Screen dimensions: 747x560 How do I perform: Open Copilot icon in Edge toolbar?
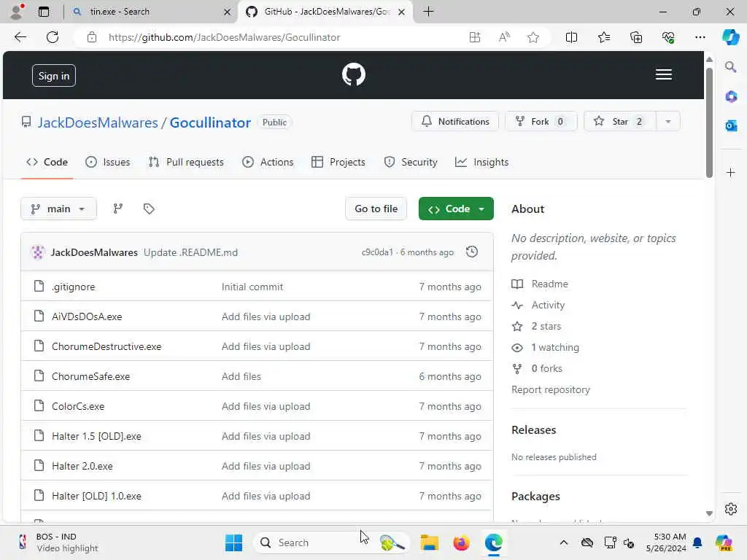pos(730,37)
